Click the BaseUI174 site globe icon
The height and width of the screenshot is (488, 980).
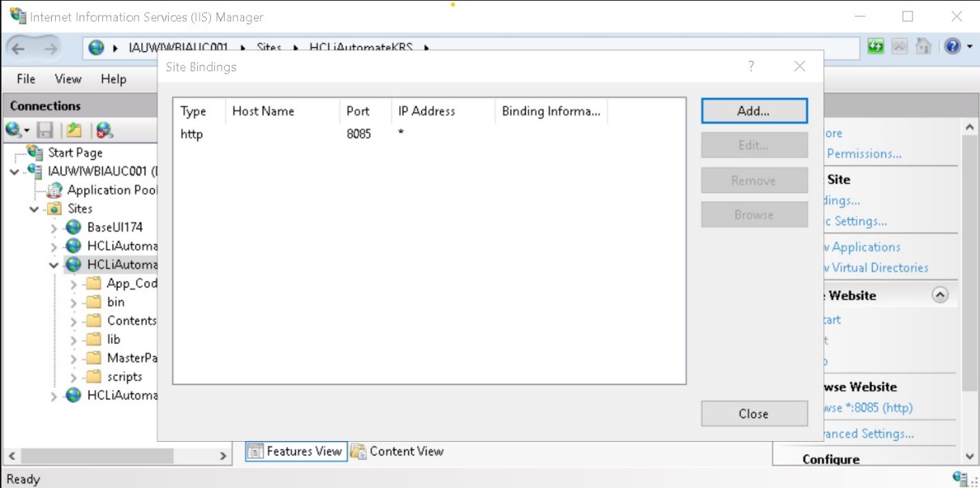[74, 228]
